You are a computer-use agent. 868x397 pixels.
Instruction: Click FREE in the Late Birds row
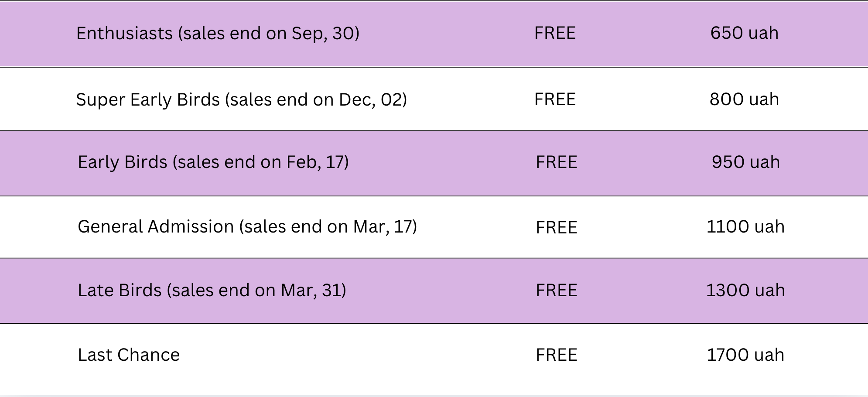pos(556,291)
